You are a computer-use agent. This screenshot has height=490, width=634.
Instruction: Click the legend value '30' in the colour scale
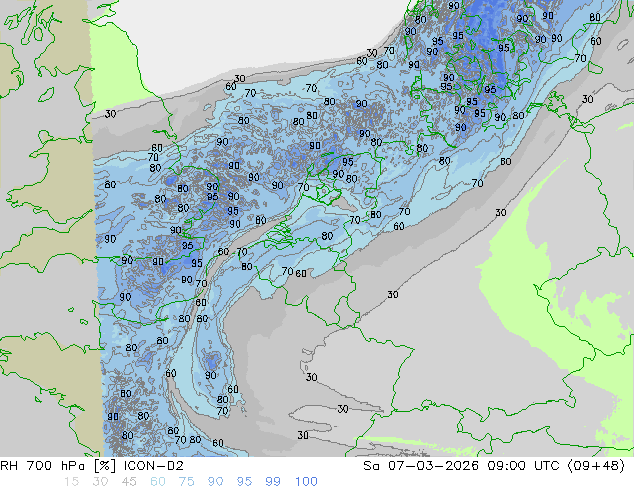[x=100, y=482]
